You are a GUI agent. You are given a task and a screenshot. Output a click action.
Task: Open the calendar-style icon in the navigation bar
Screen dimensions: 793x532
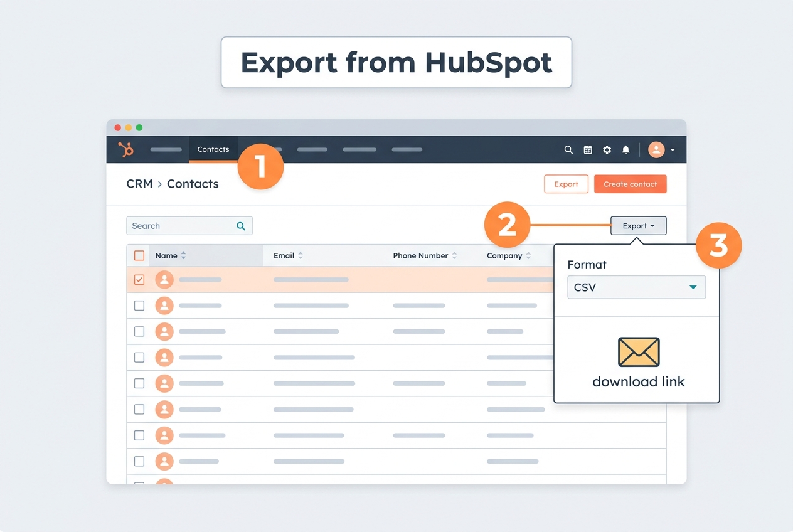(x=588, y=150)
